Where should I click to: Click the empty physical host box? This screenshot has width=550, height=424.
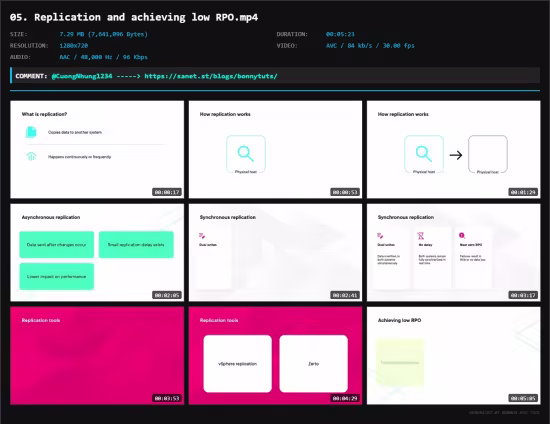pos(488,154)
